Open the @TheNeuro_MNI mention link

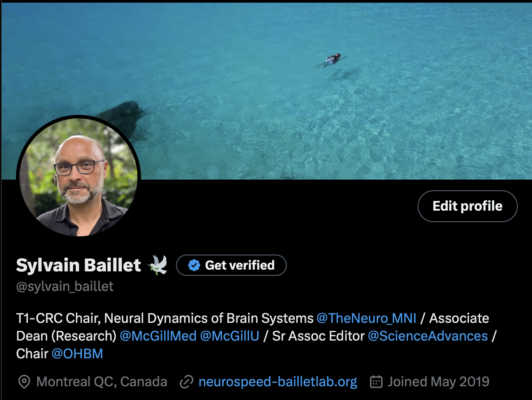tap(367, 318)
